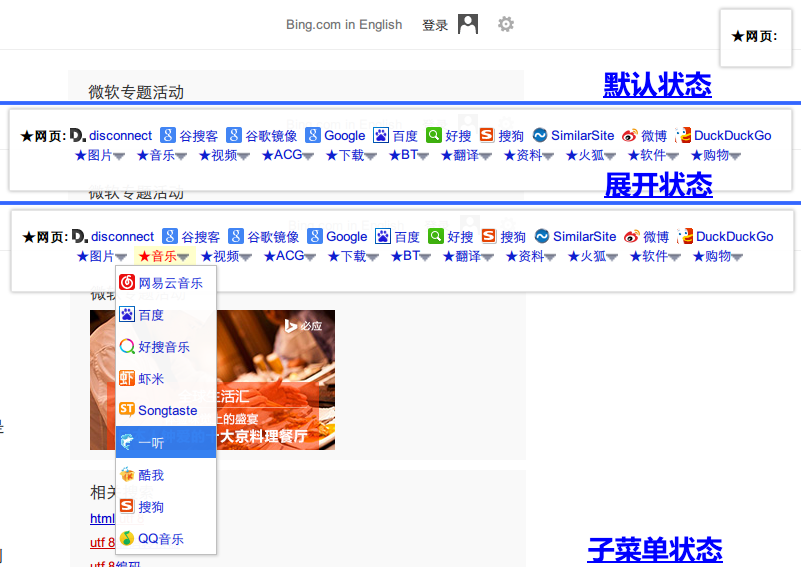Click 谷歌镜像 link text in the 子菜单状态 toolbar
This screenshot has height=567, width=801.
[x=273, y=237]
